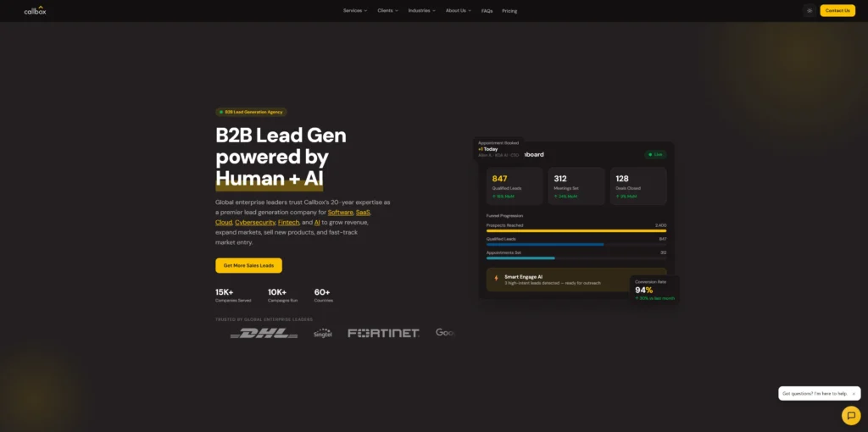This screenshot has height=432, width=868.
Task: Open the Pricing page
Action: (x=509, y=11)
